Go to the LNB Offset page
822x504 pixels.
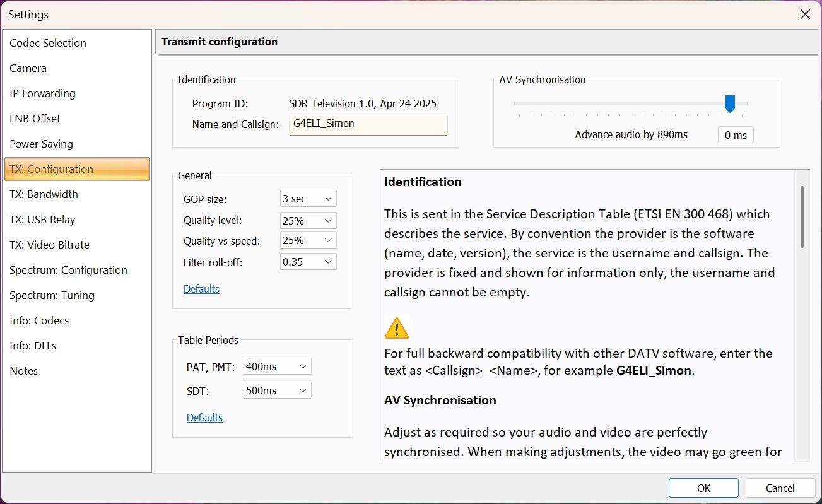[35, 119]
